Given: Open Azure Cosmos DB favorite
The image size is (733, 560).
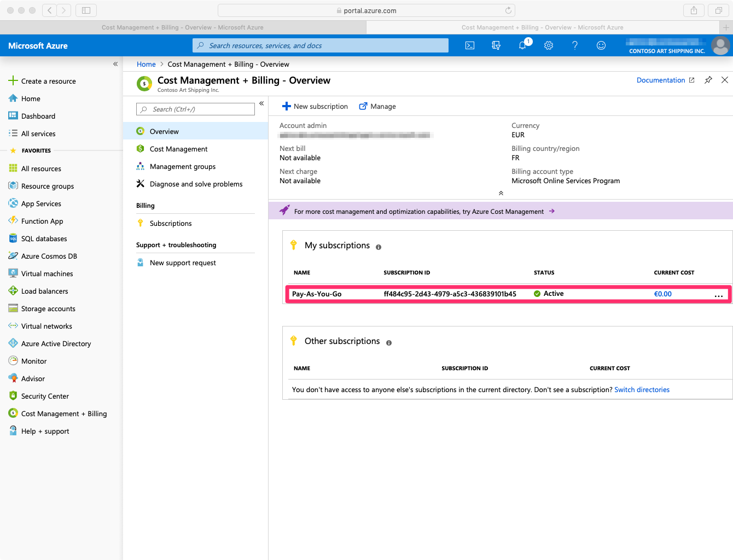Looking at the screenshot, I should 43,256.
